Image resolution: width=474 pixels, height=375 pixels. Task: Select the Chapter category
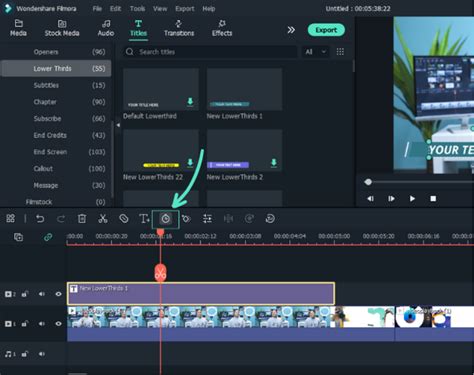[57, 102]
